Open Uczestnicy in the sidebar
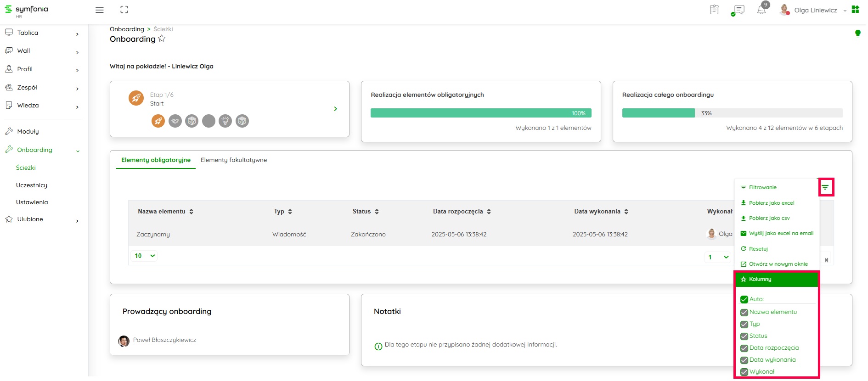Screen dimensions: 868x381 pyautogui.click(x=32, y=185)
